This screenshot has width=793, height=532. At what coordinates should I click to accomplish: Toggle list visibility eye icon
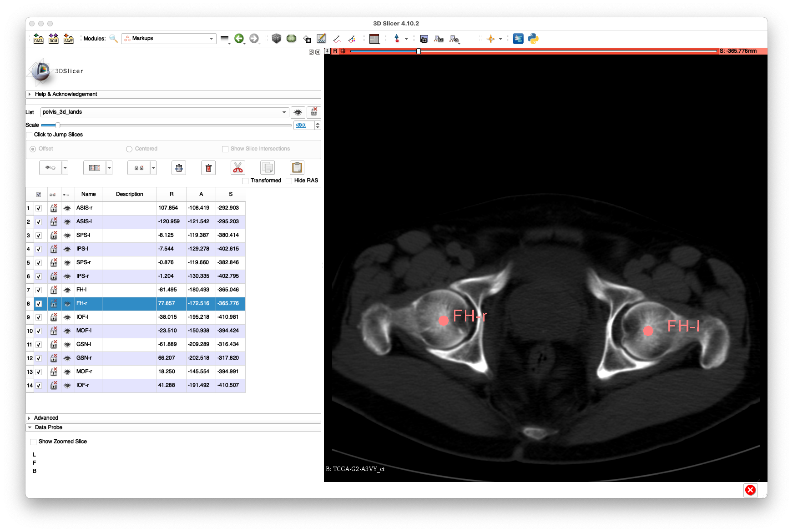[298, 112]
